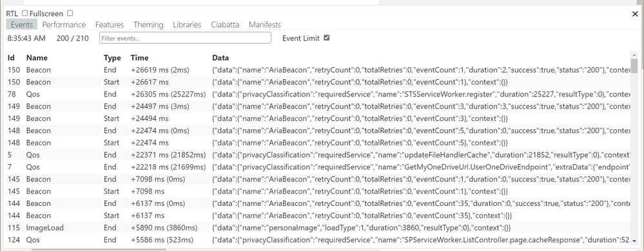Select the '+7098 ms' Start time cell

pyautogui.click(x=148, y=192)
